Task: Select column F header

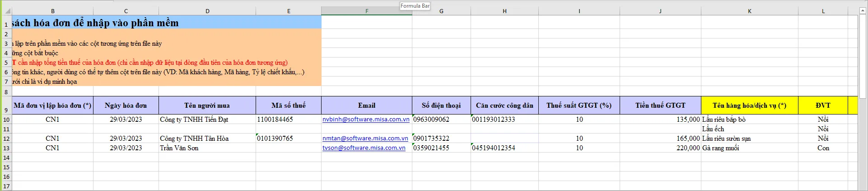Action: pyautogui.click(x=366, y=11)
